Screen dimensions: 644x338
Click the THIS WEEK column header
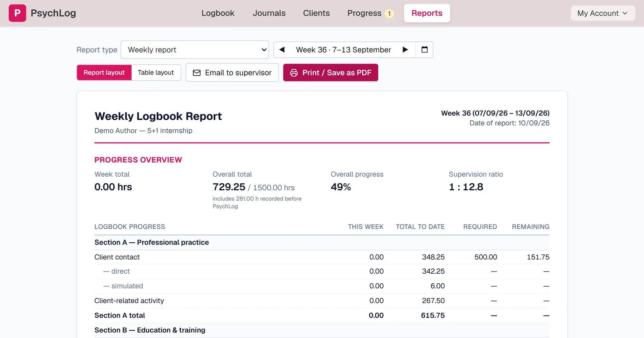tap(366, 227)
